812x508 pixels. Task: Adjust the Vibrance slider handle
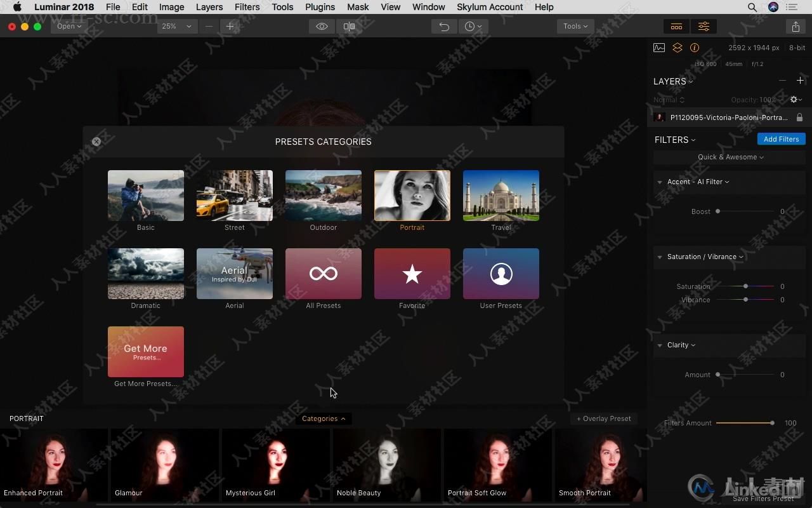click(745, 300)
